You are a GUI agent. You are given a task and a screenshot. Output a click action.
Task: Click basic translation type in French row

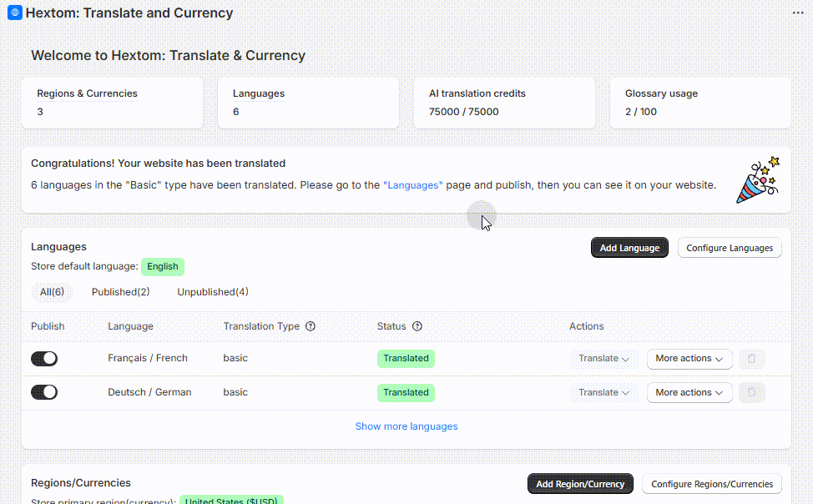click(x=235, y=358)
